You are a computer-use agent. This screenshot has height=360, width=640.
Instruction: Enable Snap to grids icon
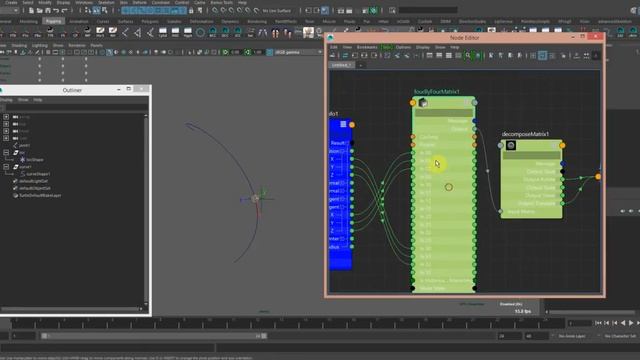[215, 11]
